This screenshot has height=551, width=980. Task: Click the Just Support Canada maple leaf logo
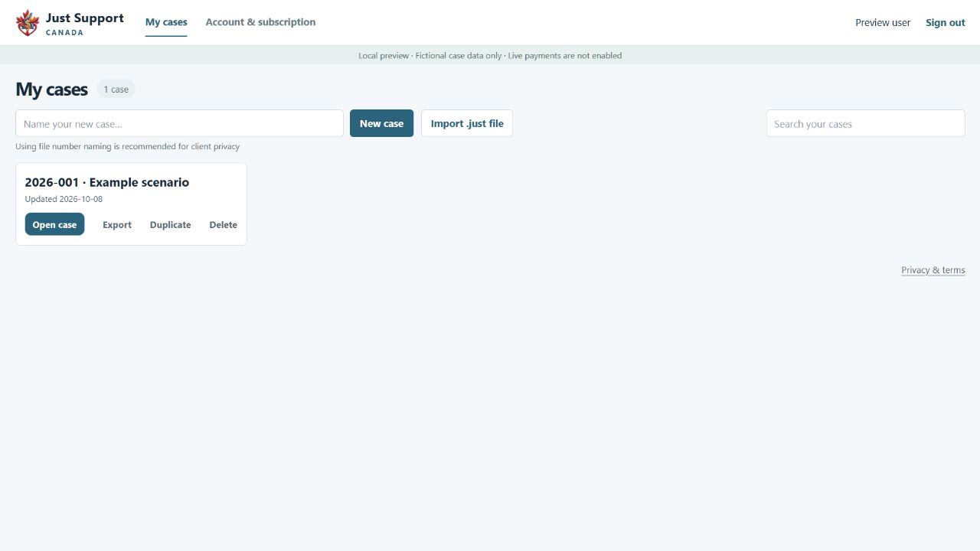click(28, 23)
